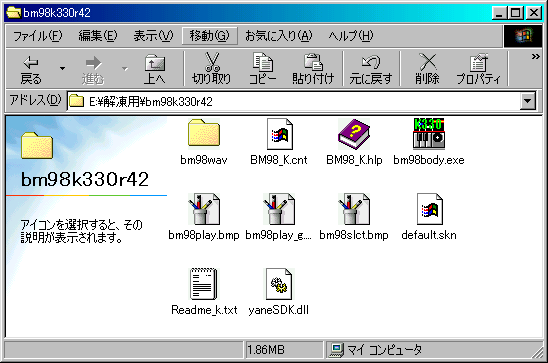548x363 pixels.
Task: Click the Back (戻る) toolbar button
Action: coord(31,69)
